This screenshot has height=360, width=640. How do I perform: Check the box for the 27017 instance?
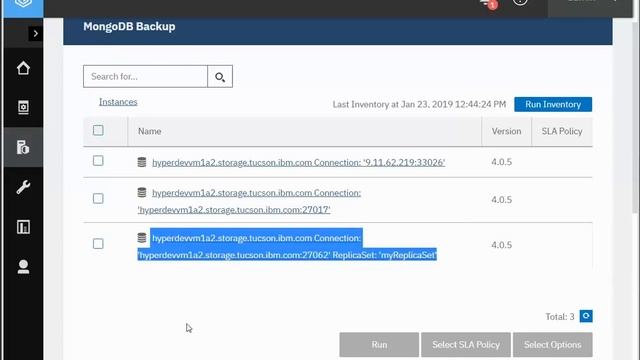pos(98,198)
